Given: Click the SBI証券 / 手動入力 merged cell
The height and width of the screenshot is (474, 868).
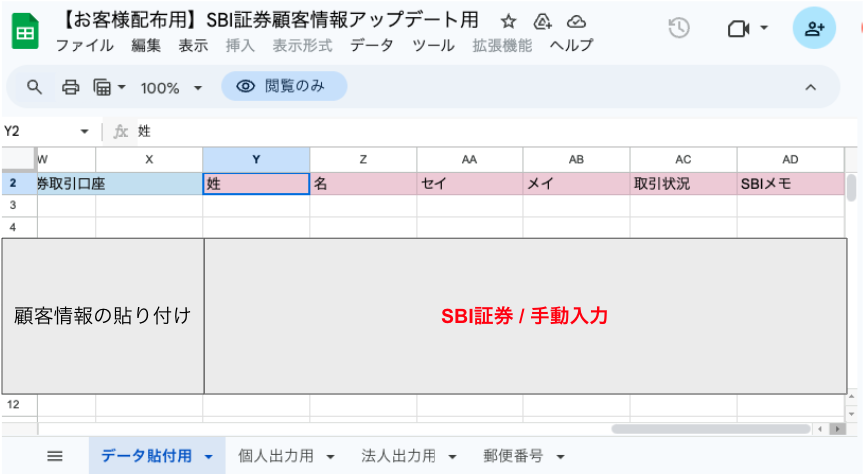Looking at the screenshot, I should click(525, 316).
